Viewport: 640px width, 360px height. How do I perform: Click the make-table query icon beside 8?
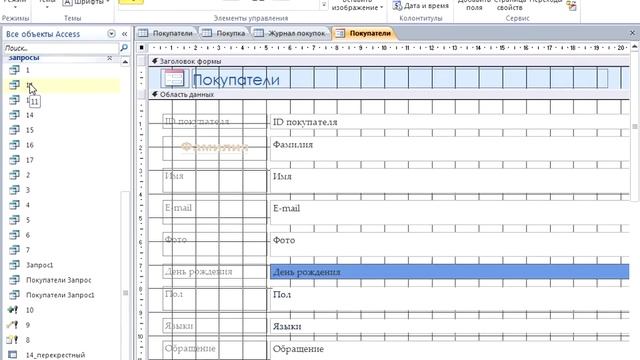13,340
